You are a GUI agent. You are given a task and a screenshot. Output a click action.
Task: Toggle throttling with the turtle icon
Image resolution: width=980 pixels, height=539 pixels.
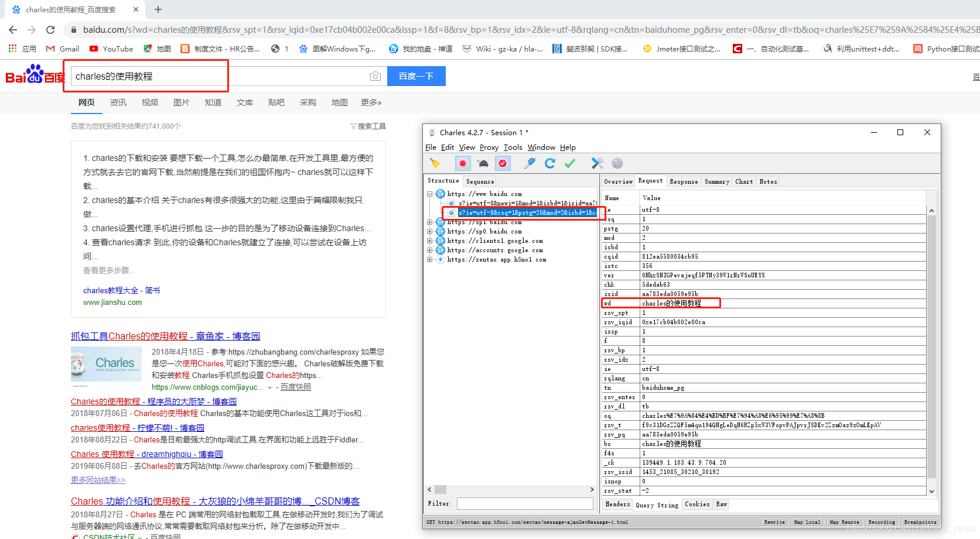pyautogui.click(x=483, y=163)
